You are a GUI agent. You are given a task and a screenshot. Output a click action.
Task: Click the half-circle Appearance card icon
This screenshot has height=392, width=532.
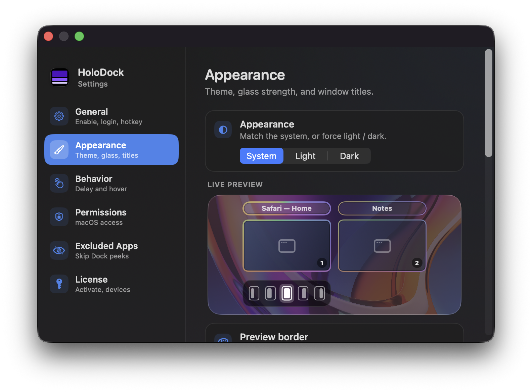223,130
